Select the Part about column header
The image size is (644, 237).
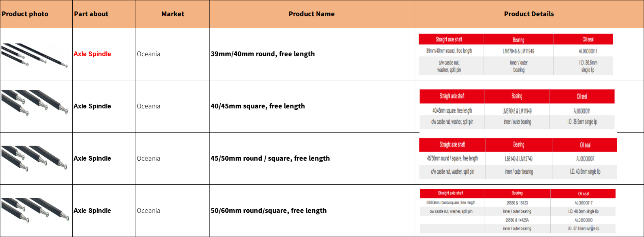pyautogui.click(x=91, y=14)
